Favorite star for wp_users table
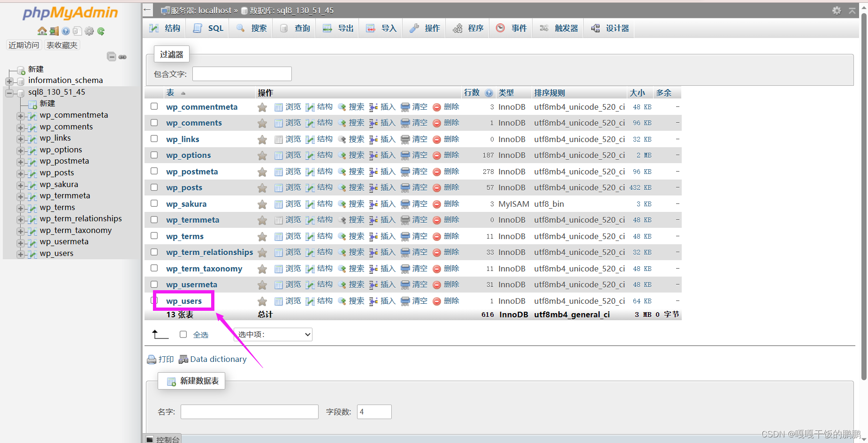 262,301
